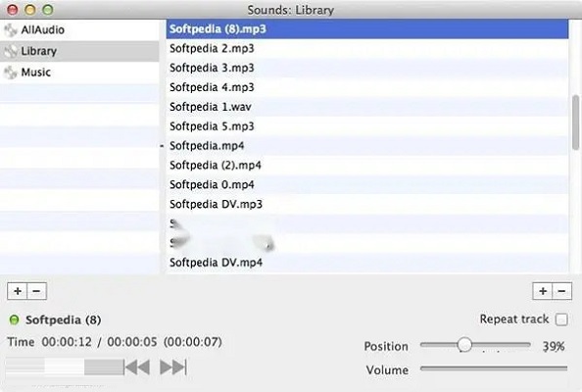Select Softpedia 2.mp3 in the list
Image resolution: width=582 pixels, height=392 pixels.
367,48
